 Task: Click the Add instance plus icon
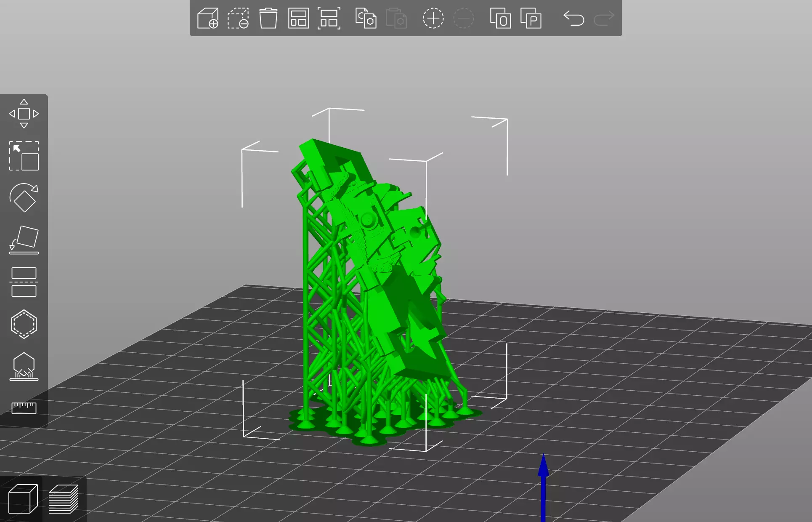tap(433, 19)
